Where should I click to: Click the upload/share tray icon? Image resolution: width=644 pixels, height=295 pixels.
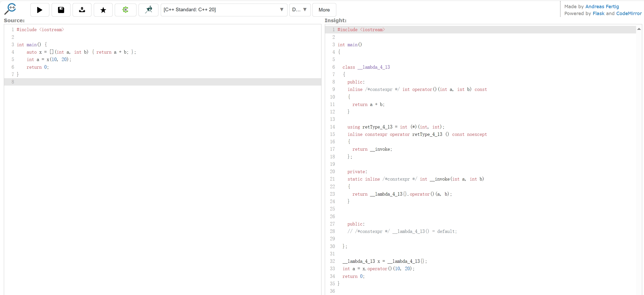(x=82, y=10)
